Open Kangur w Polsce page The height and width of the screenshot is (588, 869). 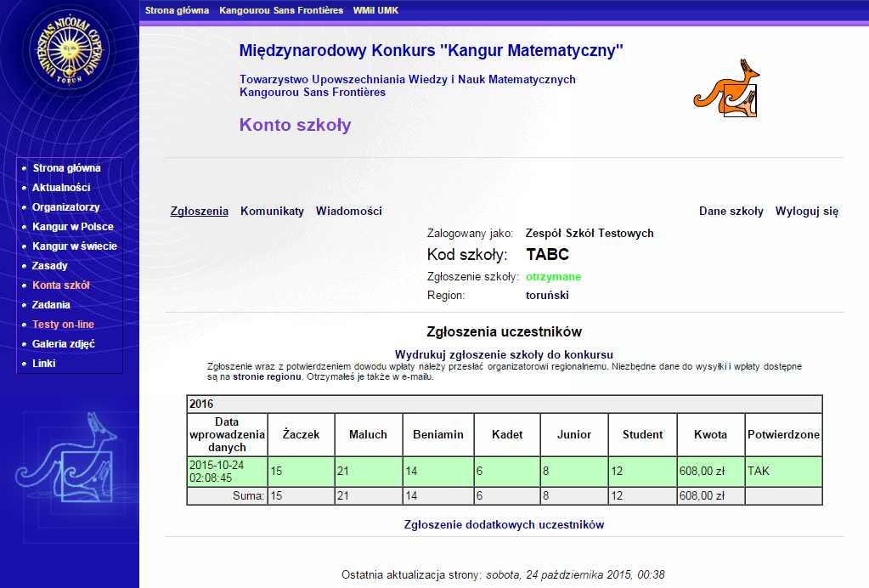72,227
